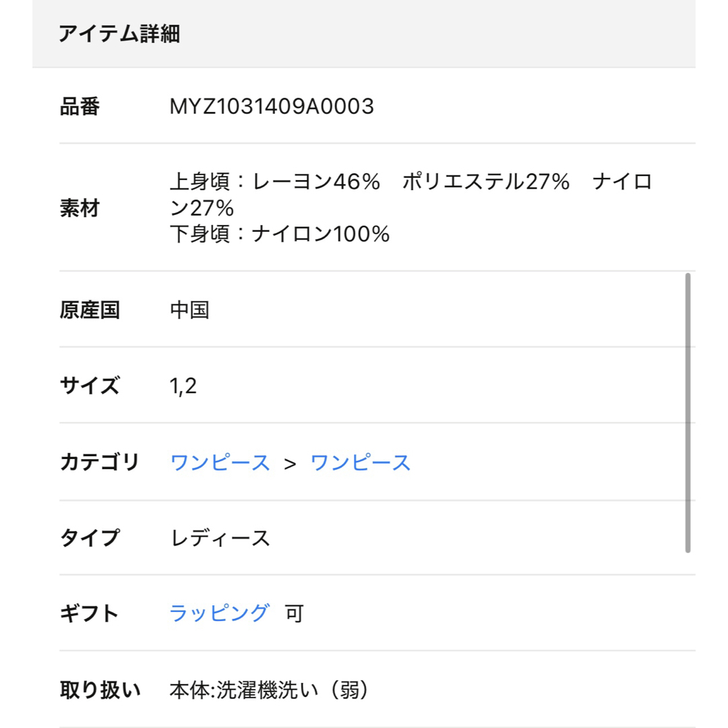Open the second ワンピース subcategory link
The width and height of the screenshot is (728, 728).
[360, 462]
